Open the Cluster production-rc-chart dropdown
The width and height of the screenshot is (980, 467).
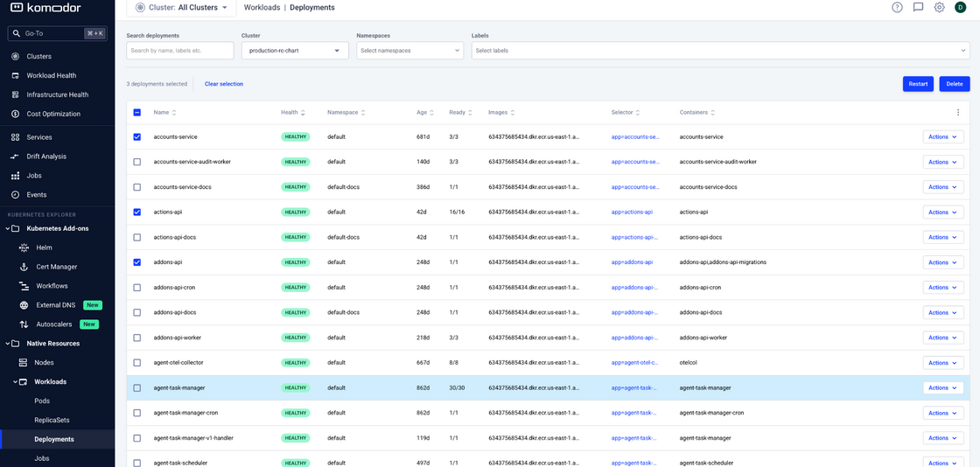[294, 51]
